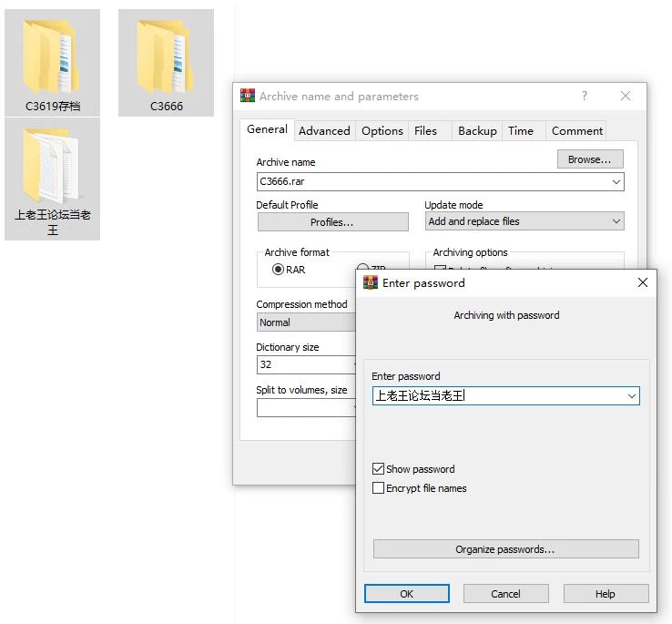Select RAR archive format radio button
The height and width of the screenshot is (624, 672).
coord(278,270)
